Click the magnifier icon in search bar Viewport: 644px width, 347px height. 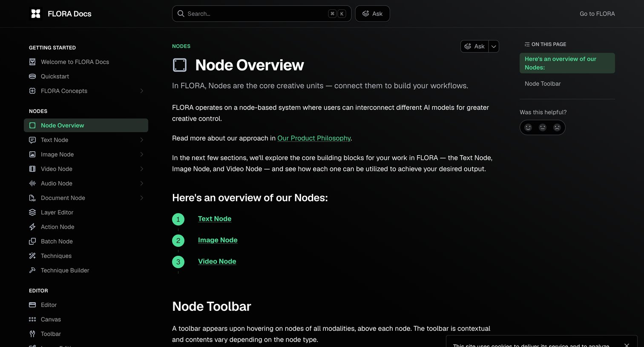pyautogui.click(x=181, y=14)
